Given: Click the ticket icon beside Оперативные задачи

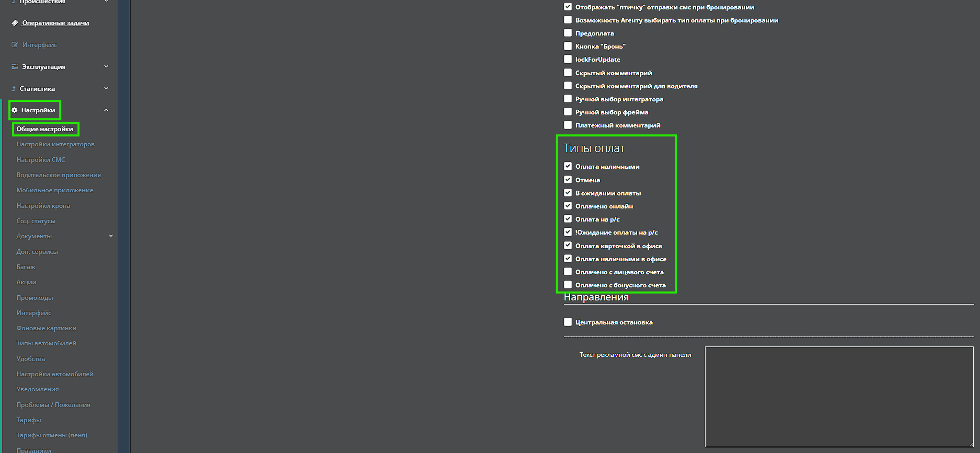Looking at the screenshot, I should [15, 23].
